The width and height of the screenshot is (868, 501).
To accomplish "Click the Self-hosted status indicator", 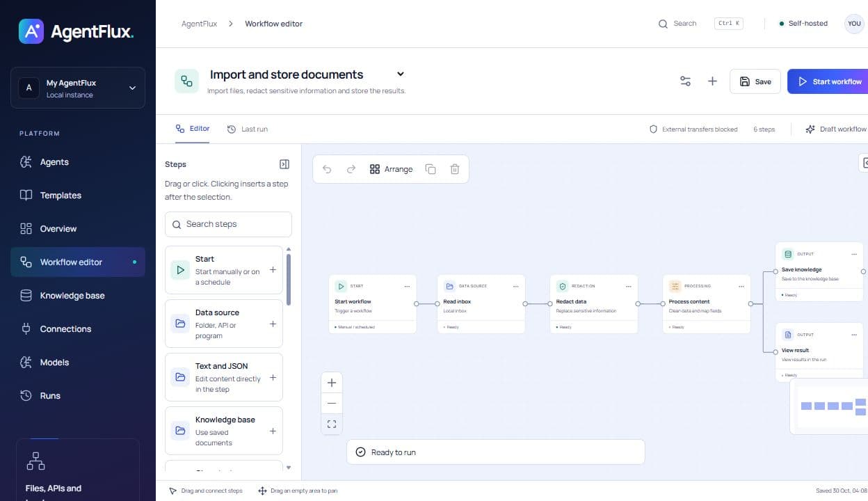I will [803, 24].
